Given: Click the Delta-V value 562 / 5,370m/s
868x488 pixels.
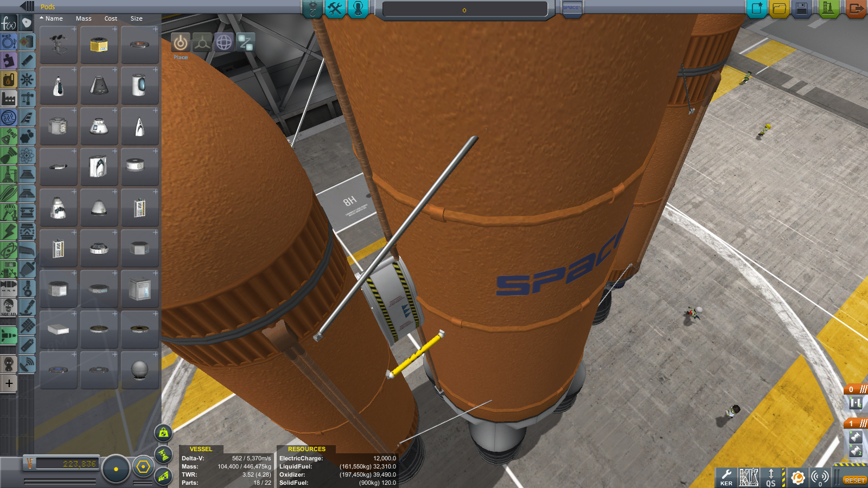Looking at the screenshot, I should pos(251,458).
